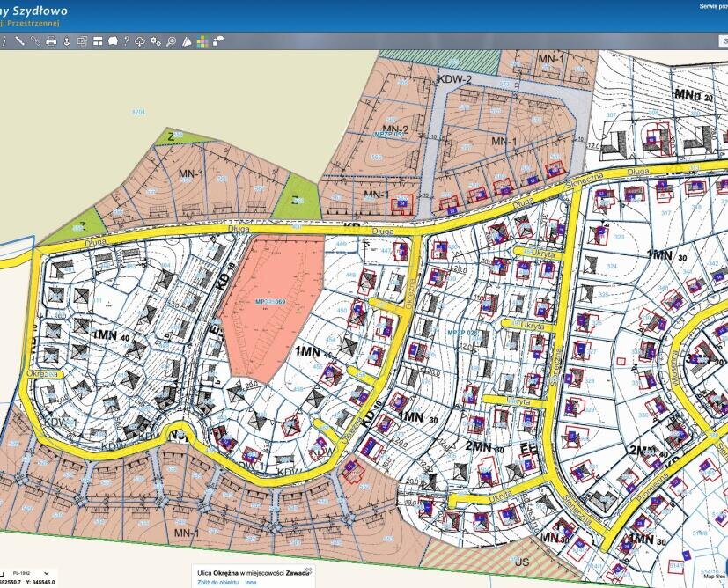Click the 'Serwis' text in header

708,6
